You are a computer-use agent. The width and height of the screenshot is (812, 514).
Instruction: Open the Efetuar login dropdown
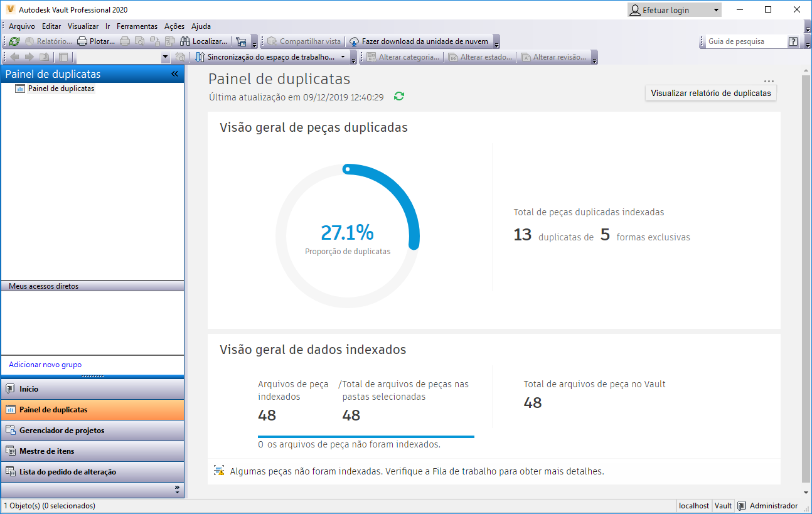click(675, 10)
